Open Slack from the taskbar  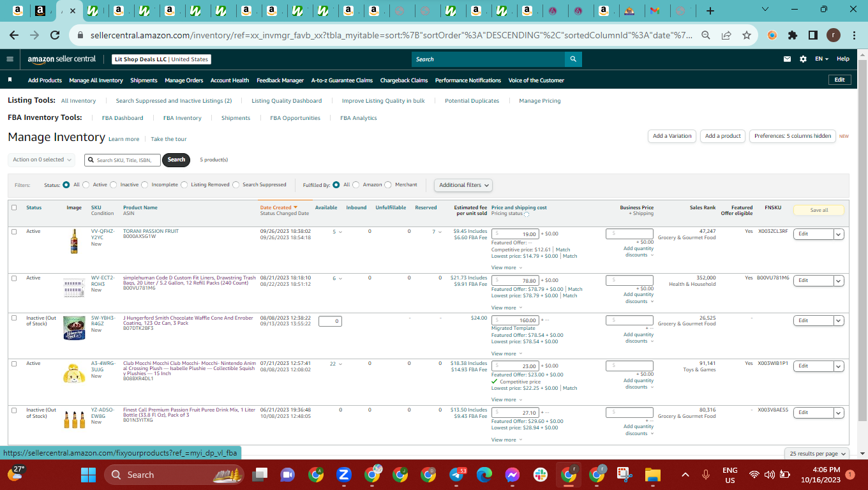click(541, 475)
